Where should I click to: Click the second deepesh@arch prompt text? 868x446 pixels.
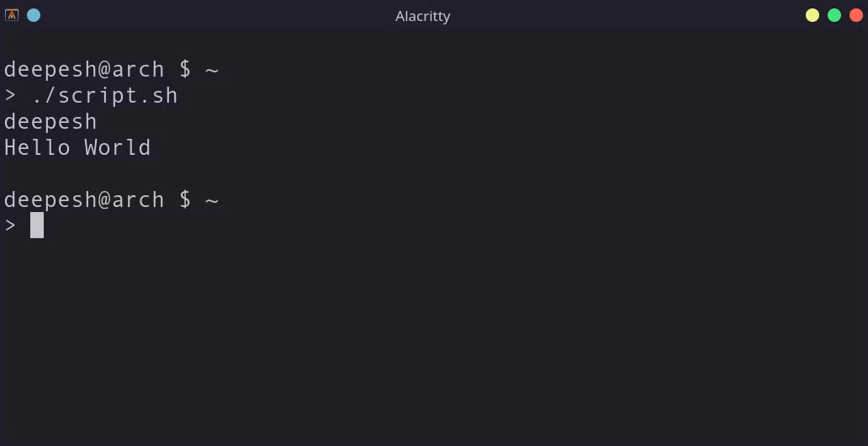coord(83,199)
